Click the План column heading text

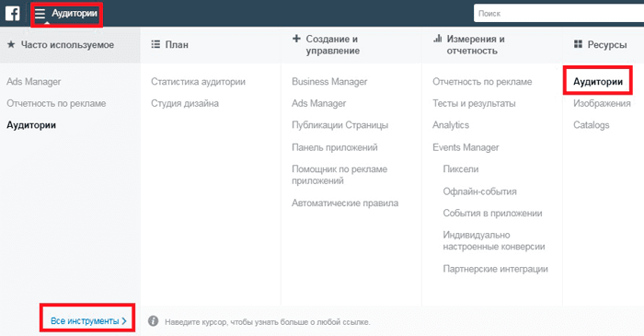tap(177, 44)
